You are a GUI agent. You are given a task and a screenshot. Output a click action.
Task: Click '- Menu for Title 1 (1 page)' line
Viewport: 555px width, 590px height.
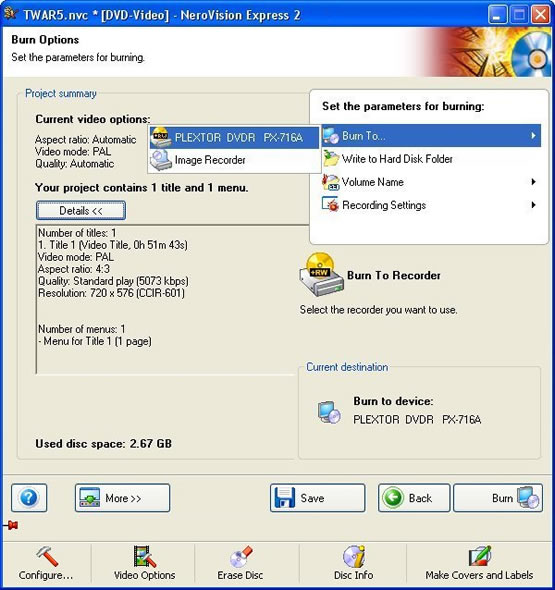[x=95, y=341]
